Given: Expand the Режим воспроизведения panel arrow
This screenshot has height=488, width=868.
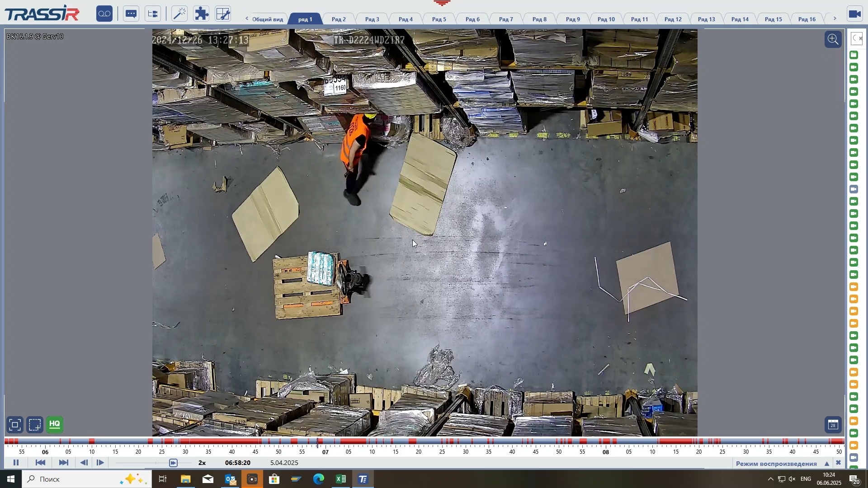Looking at the screenshot, I should 827,464.
